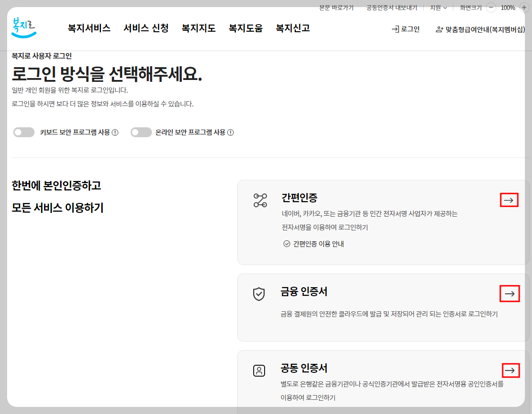Viewport: 532px width, 414px height.
Task: Click the 금융 인증서 shield icon
Action: 258,293
